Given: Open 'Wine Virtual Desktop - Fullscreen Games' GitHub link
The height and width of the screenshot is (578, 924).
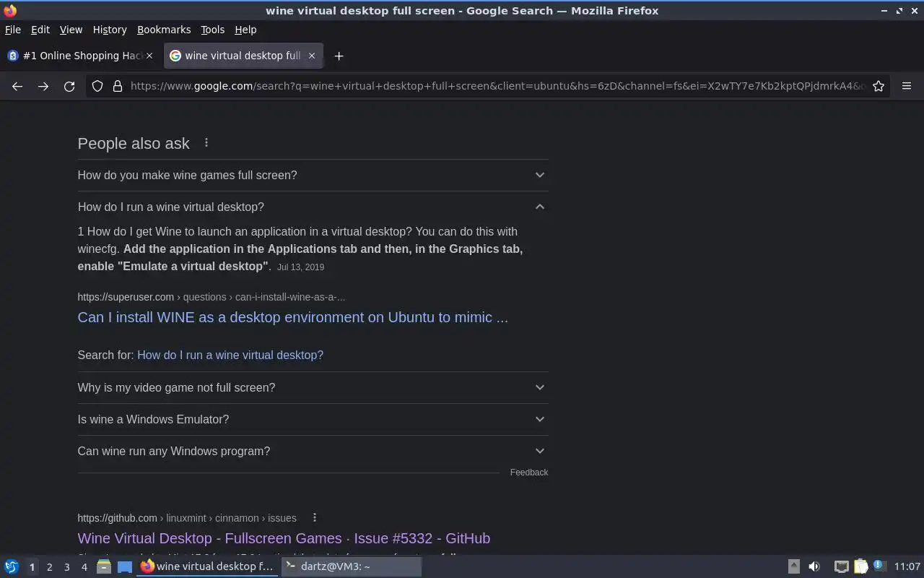Looking at the screenshot, I should (284, 538).
